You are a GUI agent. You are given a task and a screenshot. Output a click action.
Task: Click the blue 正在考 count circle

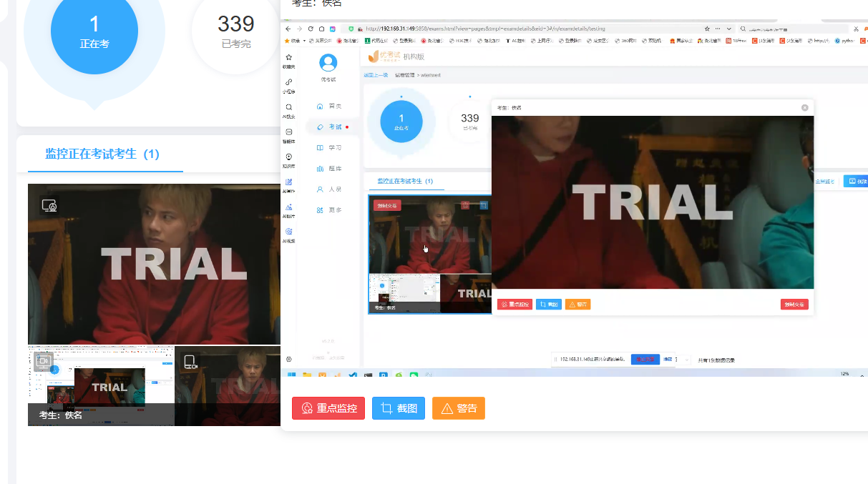click(94, 31)
